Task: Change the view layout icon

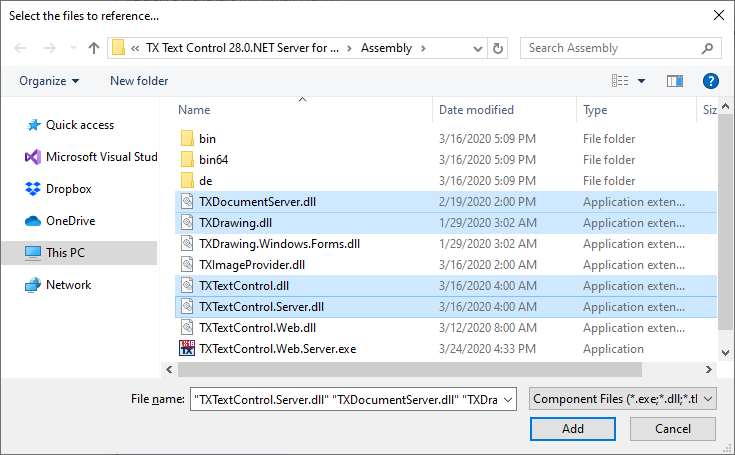Action: 620,81
